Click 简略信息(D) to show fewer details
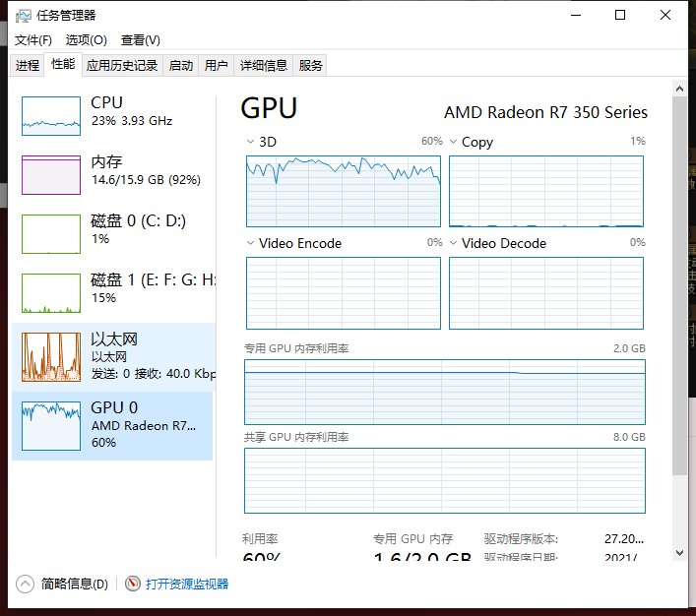 pyautogui.click(x=75, y=585)
